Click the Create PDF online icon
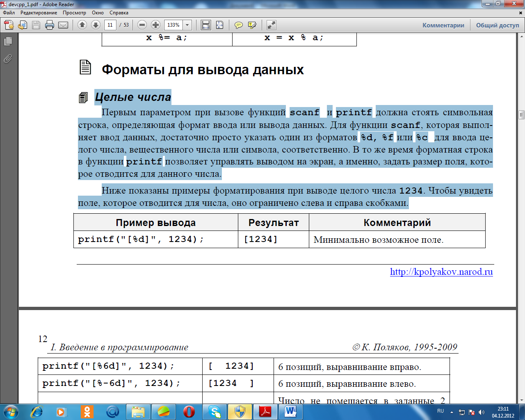The image size is (525, 420). tap(9, 25)
